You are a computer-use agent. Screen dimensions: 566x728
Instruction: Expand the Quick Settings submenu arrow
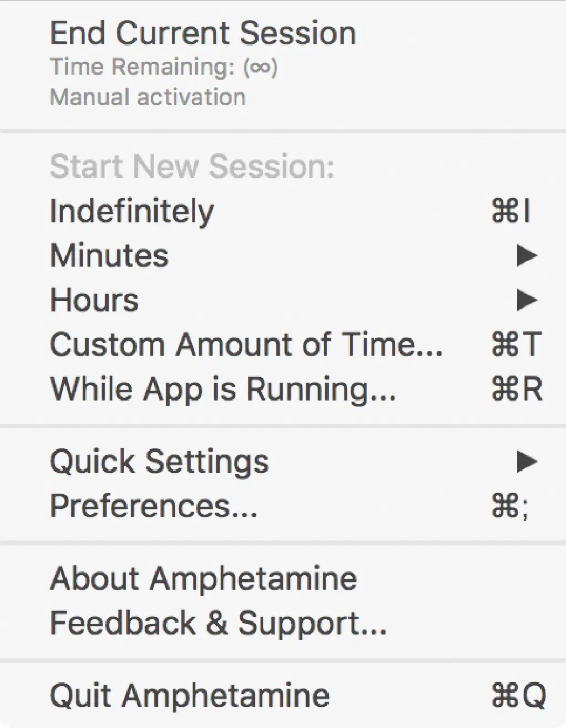tap(527, 461)
